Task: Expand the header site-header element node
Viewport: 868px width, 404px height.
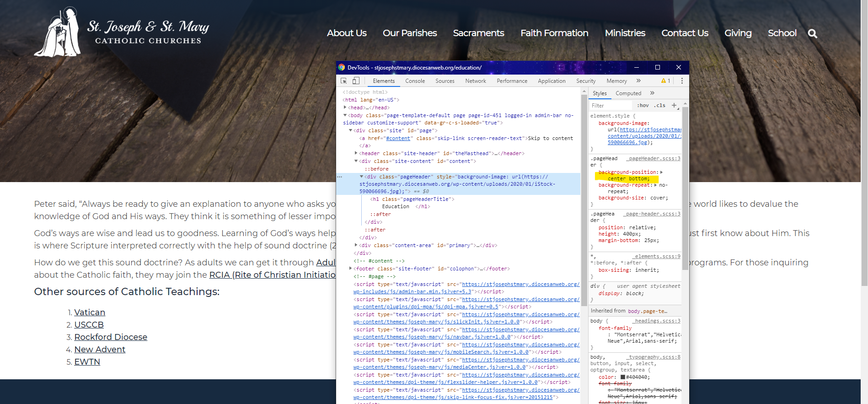Action: 356,153
